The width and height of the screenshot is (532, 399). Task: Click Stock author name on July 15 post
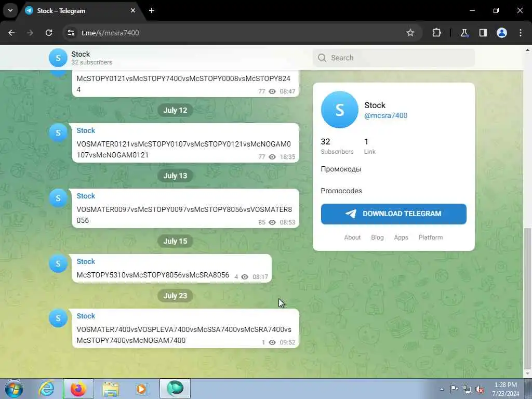click(x=86, y=262)
